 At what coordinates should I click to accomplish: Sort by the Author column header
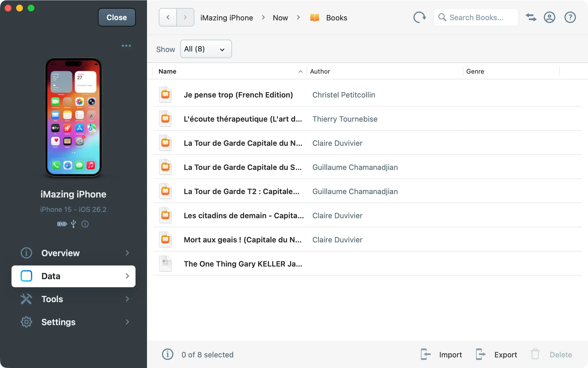click(320, 71)
